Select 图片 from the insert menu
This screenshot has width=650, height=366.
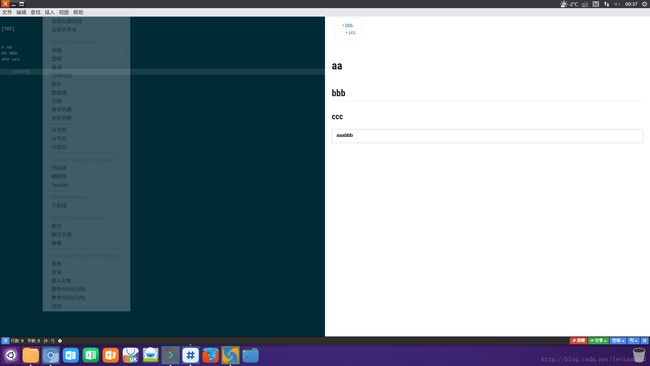point(86,84)
